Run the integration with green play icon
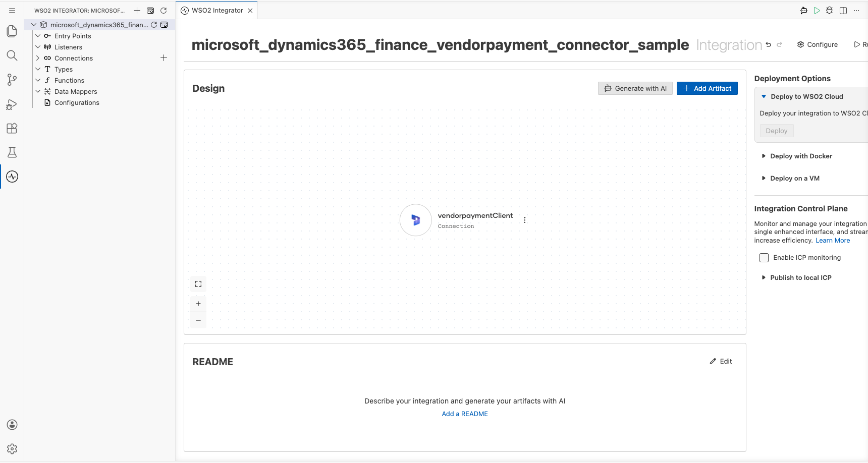 click(x=817, y=10)
